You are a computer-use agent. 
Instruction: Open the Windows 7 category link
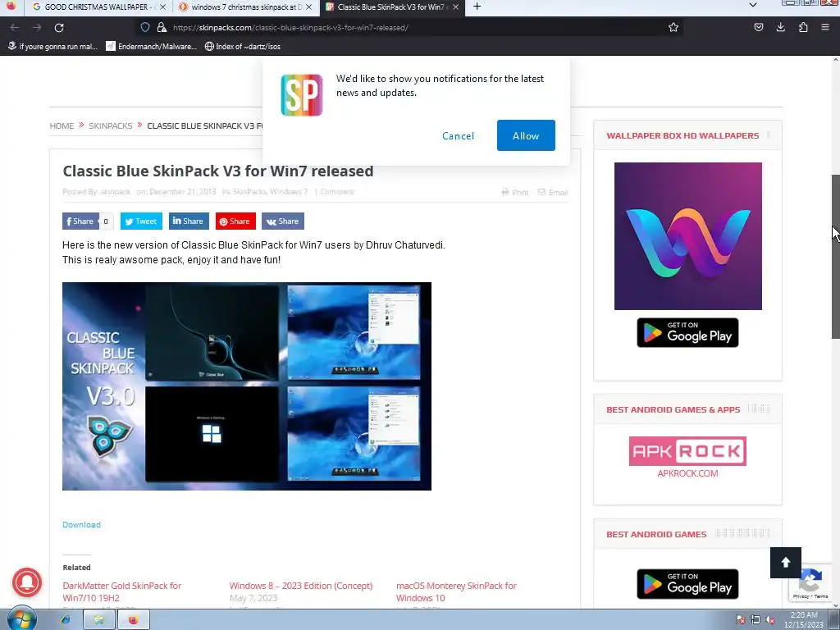(x=289, y=192)
